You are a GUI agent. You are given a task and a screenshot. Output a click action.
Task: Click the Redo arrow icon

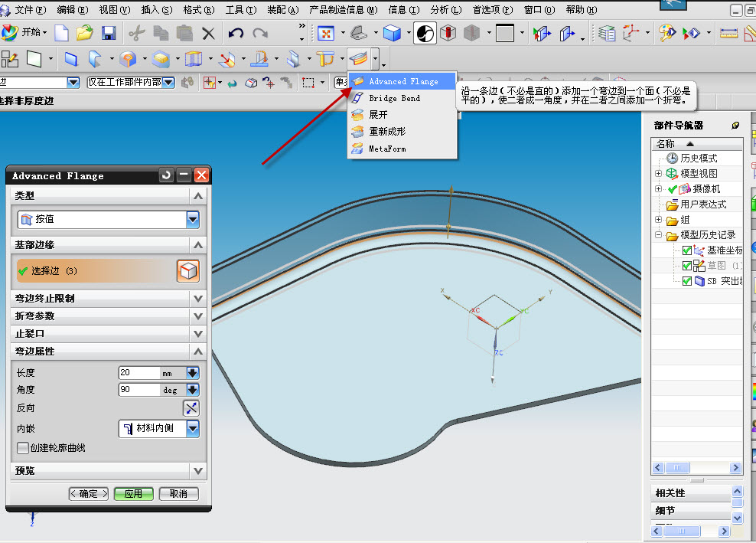click(260, 33)
